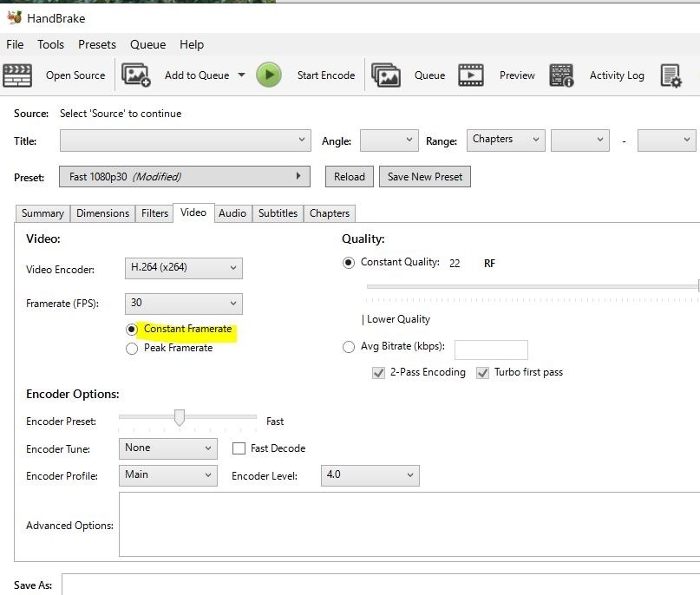Open the Presets menu
Image resolution: width=700 pixels, height=595 pixels.
click(x=97, y=44)
